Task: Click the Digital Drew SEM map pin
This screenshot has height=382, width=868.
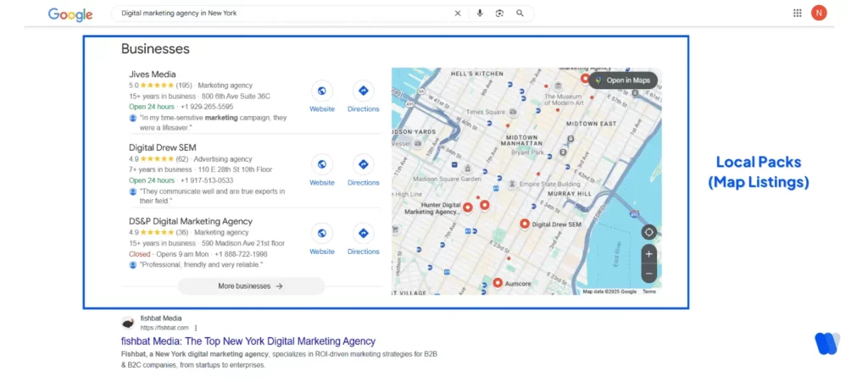Action: click(x=525, y=224)
